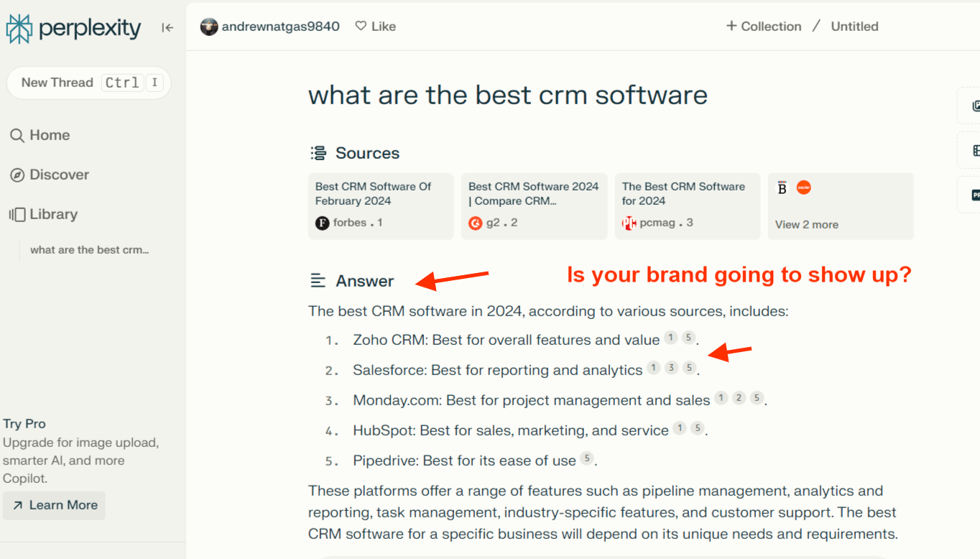The image size is (980, 559).
Task: Add thread to a Collection
Action: (x=763, y=27)
